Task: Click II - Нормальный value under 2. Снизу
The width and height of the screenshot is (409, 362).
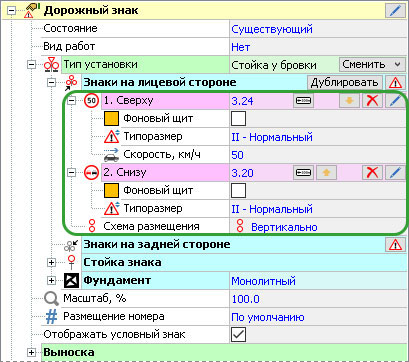Action: (272, 209)
